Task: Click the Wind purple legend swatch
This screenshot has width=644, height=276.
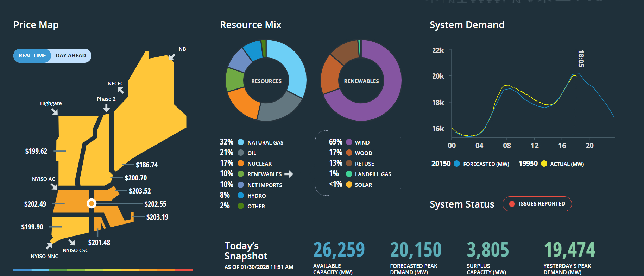Action: pyautogui.click(x=349, y=142)
